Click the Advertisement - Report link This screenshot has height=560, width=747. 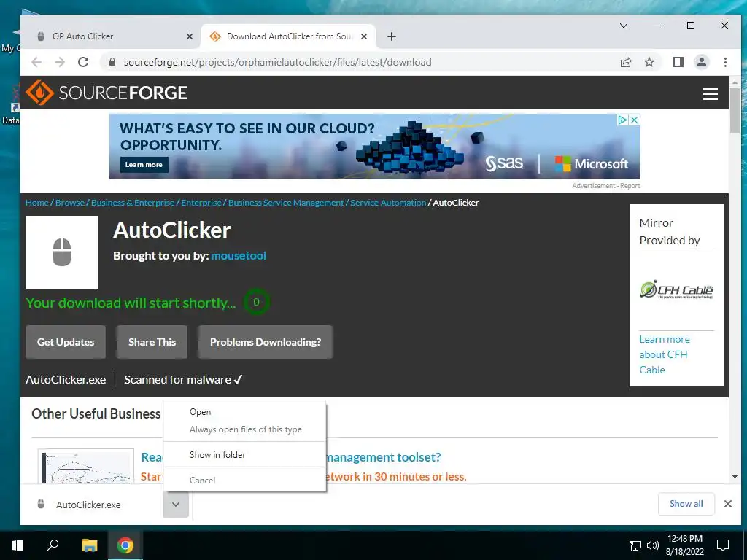606,186
